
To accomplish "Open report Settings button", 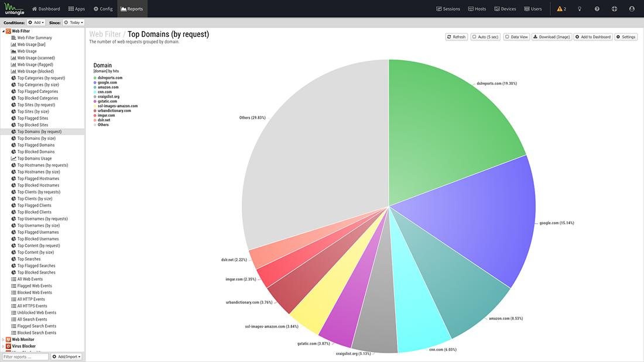I will 626,37.
